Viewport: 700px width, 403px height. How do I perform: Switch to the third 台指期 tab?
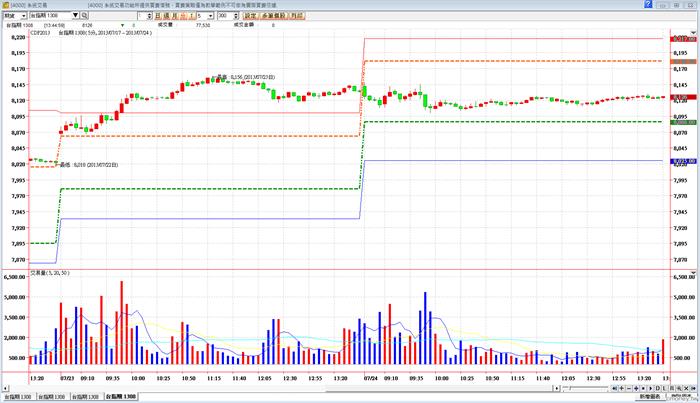pos(86,396)
